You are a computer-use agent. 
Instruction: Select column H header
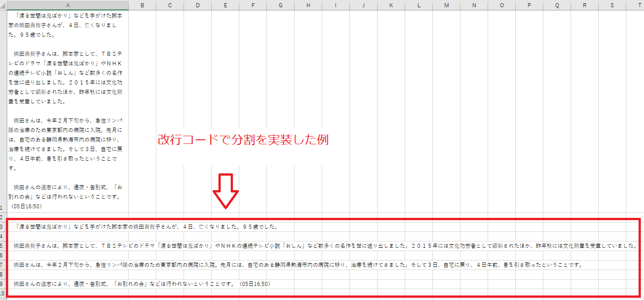coord(308,5)
